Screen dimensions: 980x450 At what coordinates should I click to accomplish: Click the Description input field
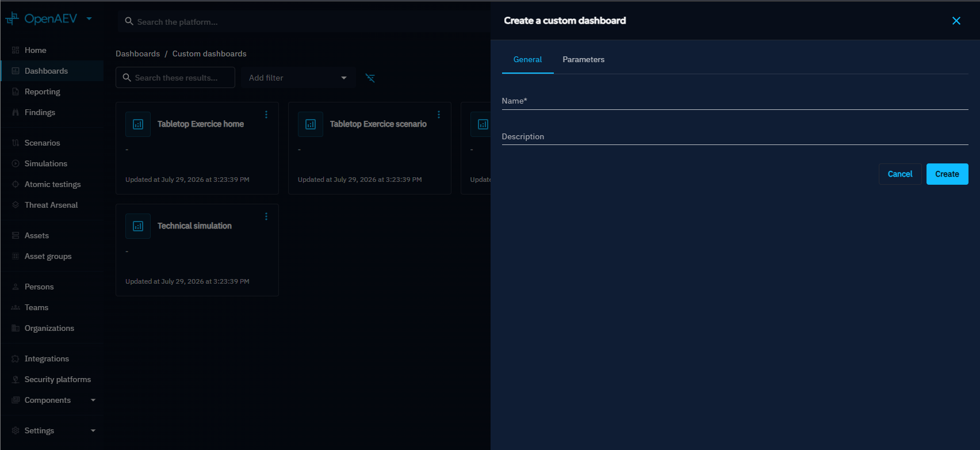tap(735, 137)
